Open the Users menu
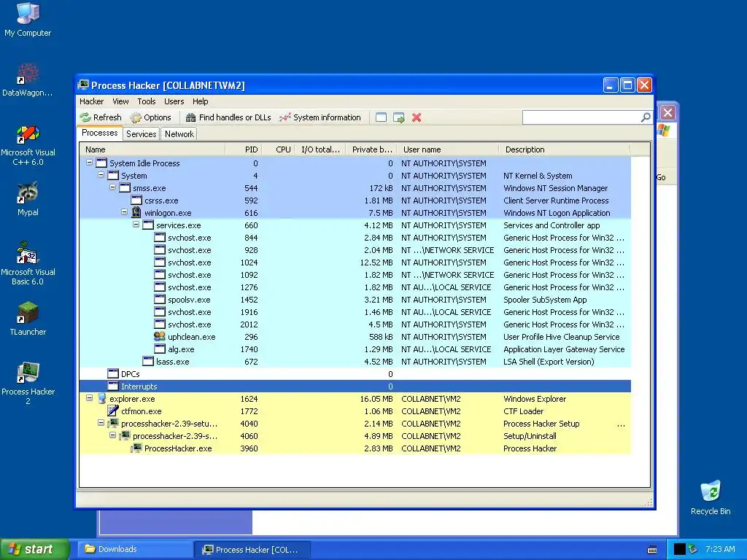747x560 pixels. tap(174, 101)
